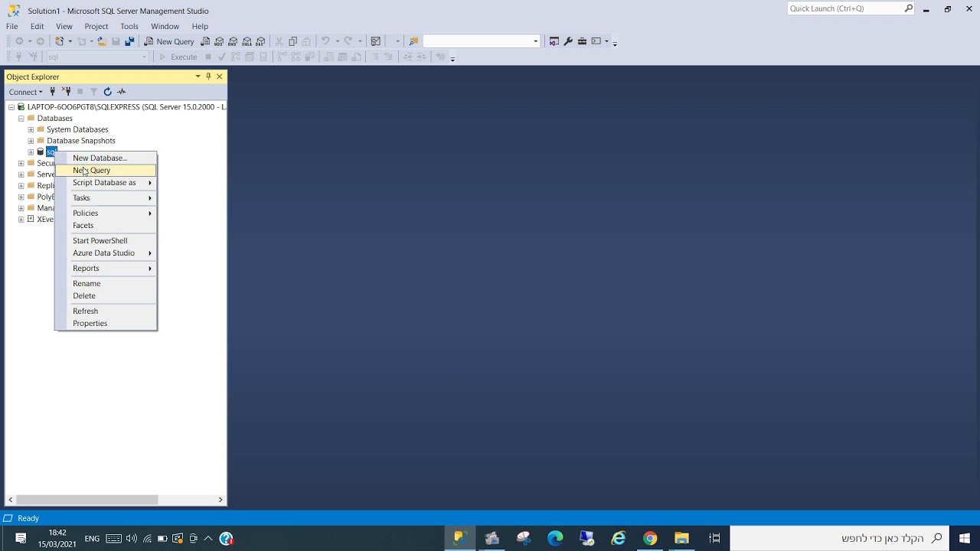The image size is (980, 551).
Task: Open Script Database as submenu
Action: [106, 182]
